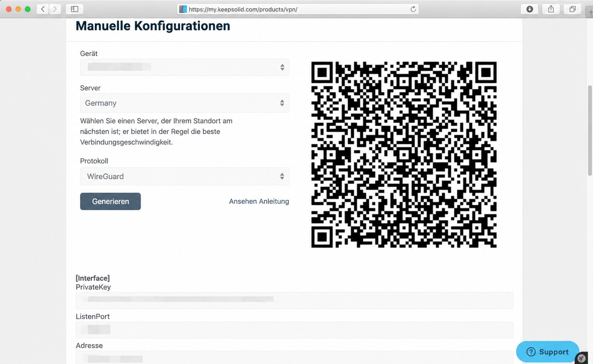
Task: Click the Symfony debug toolbar icon
Action: [x=582, y=358]
